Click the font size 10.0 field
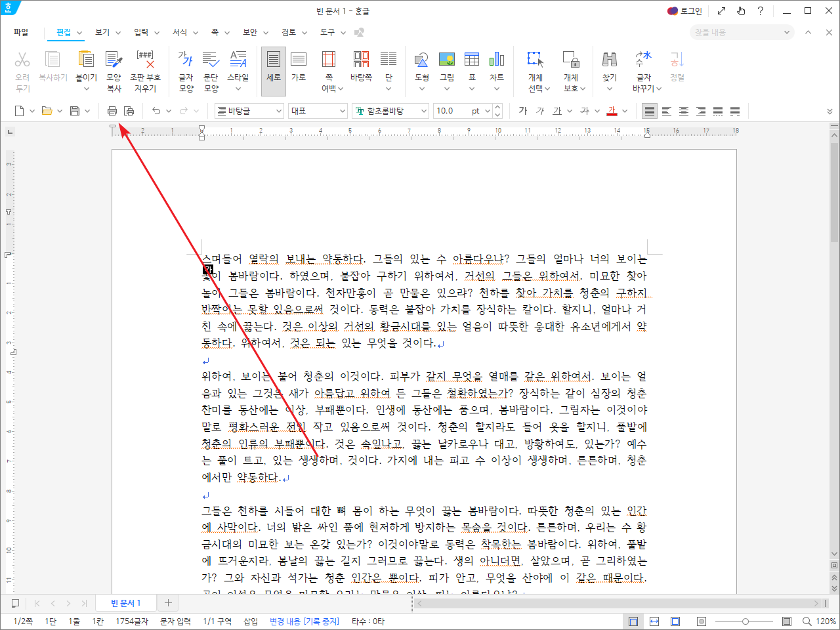Screen dimensions: 840x630 (x=450, y=111)
